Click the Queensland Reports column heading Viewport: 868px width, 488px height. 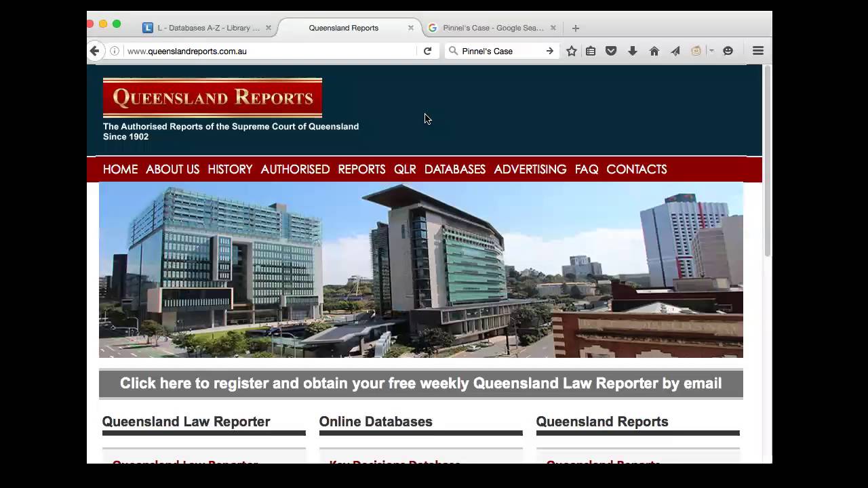[602, 422]
